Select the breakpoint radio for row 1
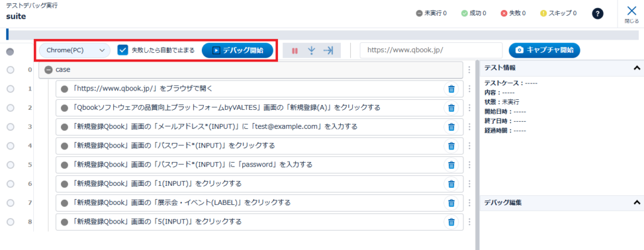Viewport: 644px width, 250px height. pyautogui.click(x=10, y=89)
